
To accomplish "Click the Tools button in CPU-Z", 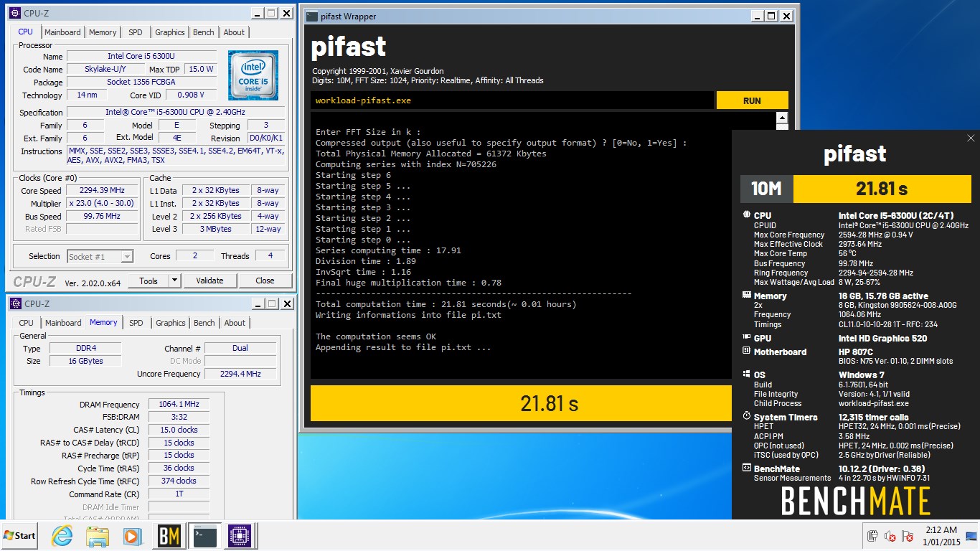I will 149,281.
